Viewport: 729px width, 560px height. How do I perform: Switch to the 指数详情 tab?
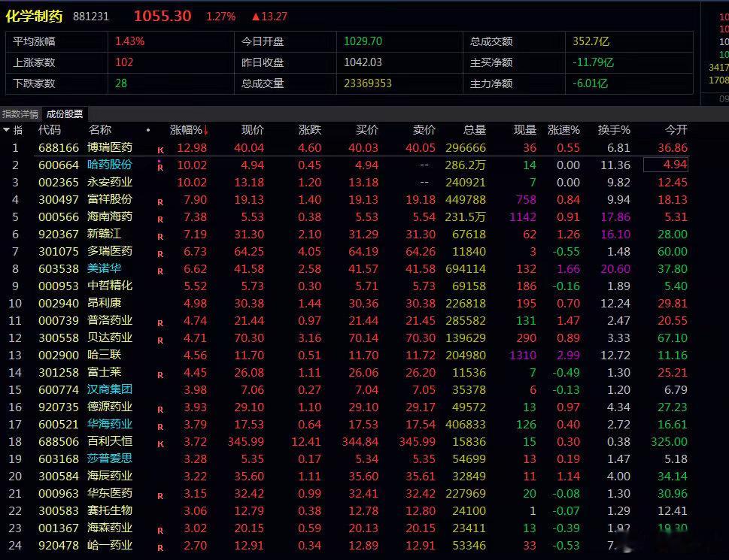point(20,114)
